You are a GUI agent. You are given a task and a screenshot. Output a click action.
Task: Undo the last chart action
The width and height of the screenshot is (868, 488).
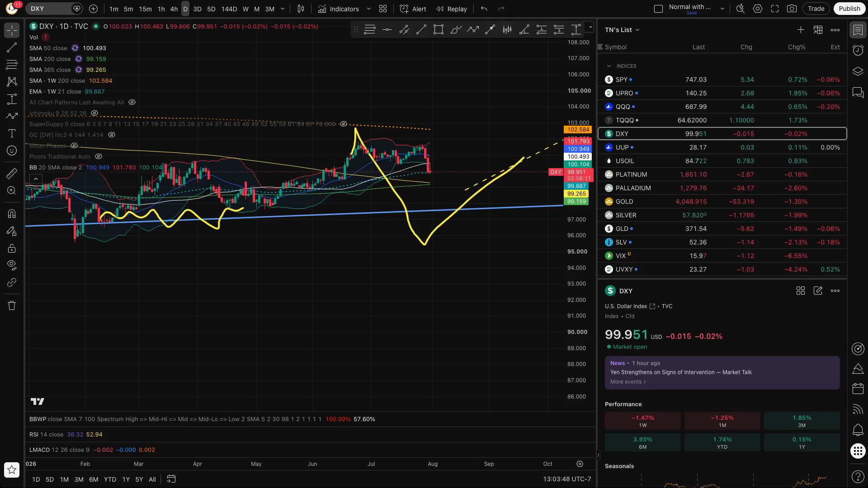484,9
